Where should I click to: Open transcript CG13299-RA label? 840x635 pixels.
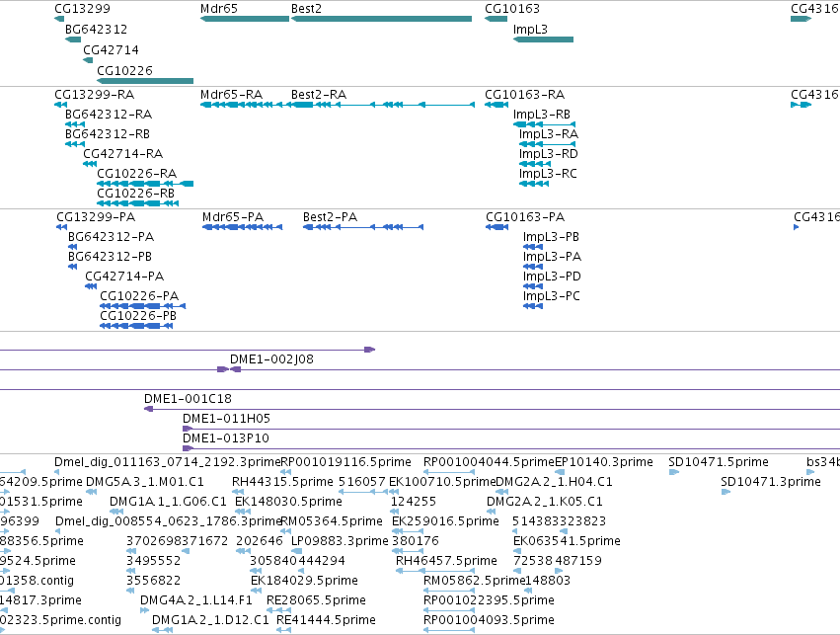coord(95,95)
